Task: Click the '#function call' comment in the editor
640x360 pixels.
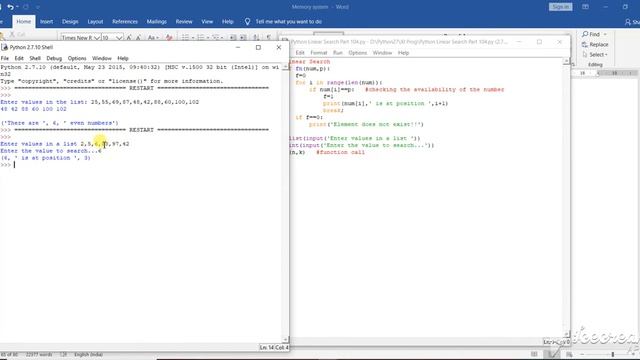Action: click(340, 152)
